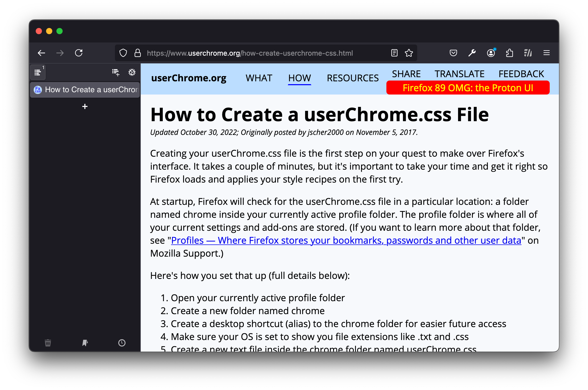The height and width of the screenshot is (390, 588).
Task: Click list item about desktop shortcut (alias)
Action: pyautogui.click(x=339, y=324)
